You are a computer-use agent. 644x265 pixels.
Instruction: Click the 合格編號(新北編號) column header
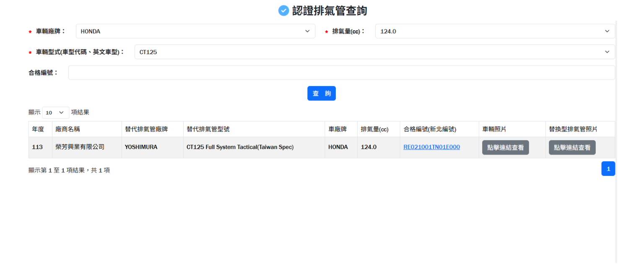tap(430, 129)
